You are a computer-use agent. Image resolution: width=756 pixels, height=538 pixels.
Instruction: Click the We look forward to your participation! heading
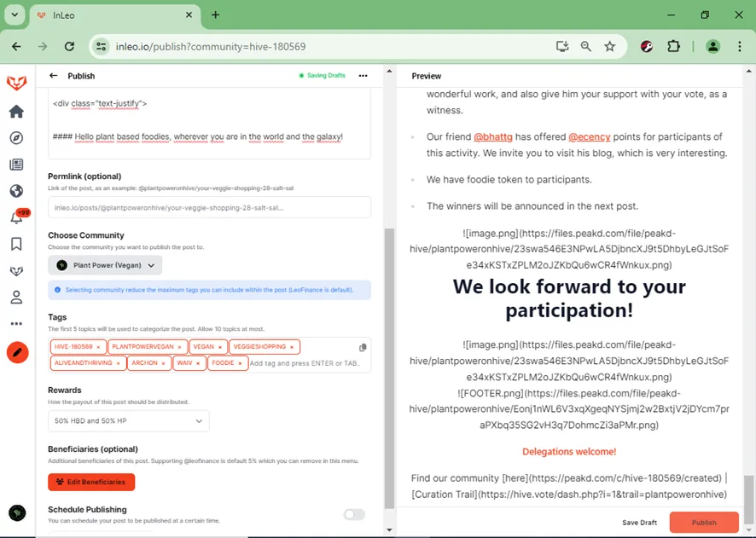click(x=569, y=298)
